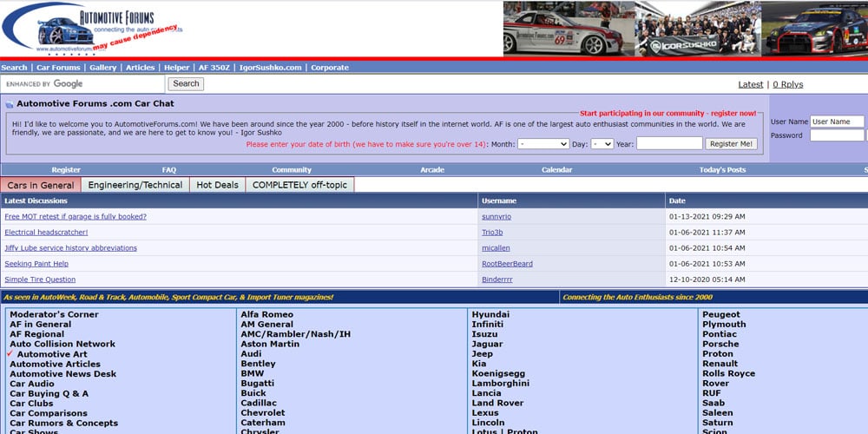The height and width of the screenshot is (434, 868).
Task: Click the Year input field
Action: point(669,144)
